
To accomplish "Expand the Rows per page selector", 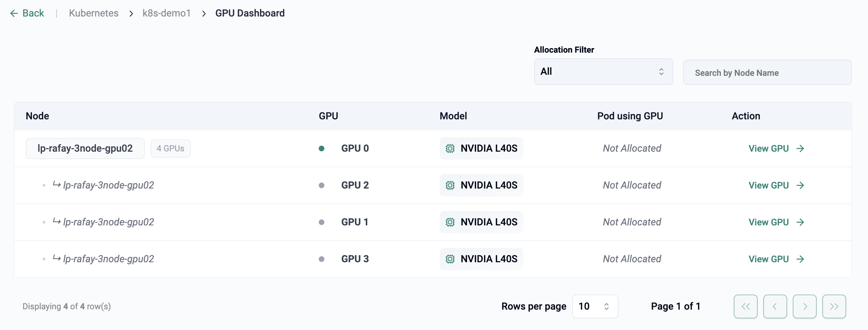I will [595, 306].
